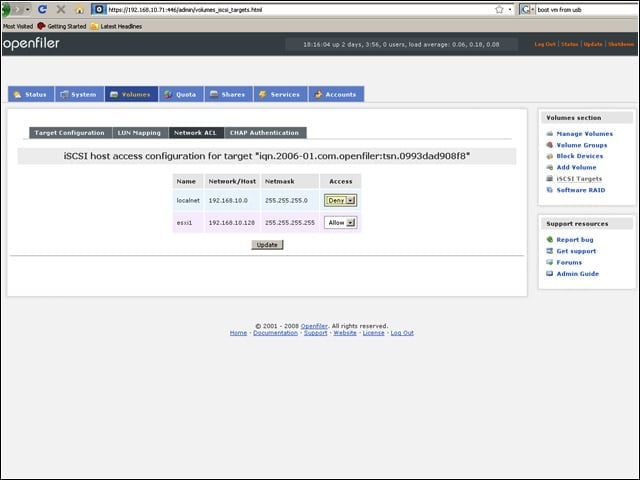640x480 pixels.
Task: Click the Admin Guide icon
Action: tap(549, 273)
